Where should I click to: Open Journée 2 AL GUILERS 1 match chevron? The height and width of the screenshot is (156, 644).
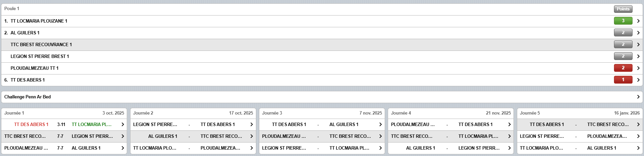click(x=252, y=136)
